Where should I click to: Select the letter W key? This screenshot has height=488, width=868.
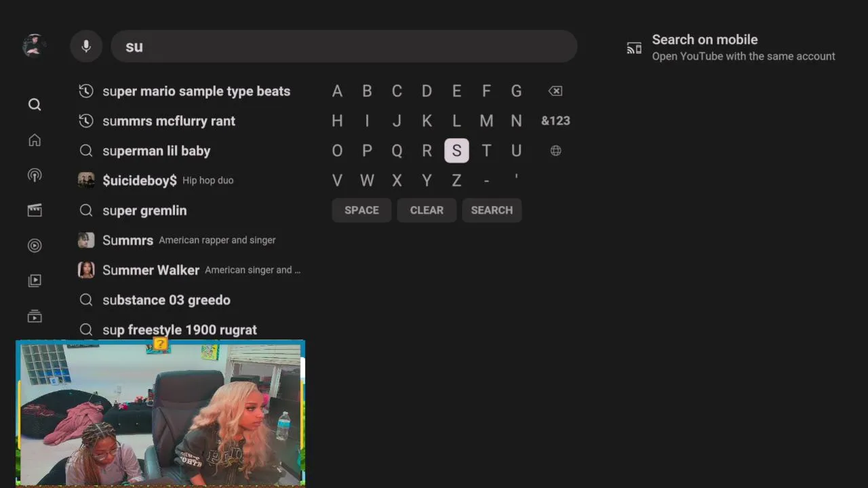pos(367,180)
